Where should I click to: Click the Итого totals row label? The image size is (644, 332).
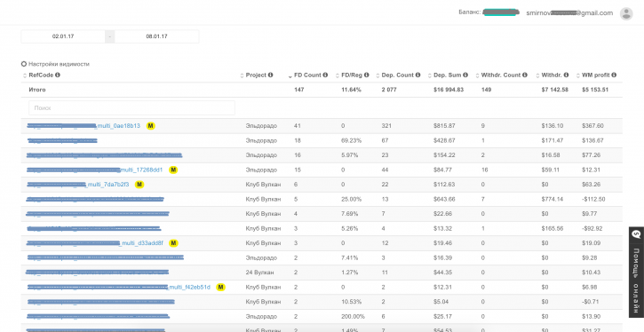coord(37,90)
